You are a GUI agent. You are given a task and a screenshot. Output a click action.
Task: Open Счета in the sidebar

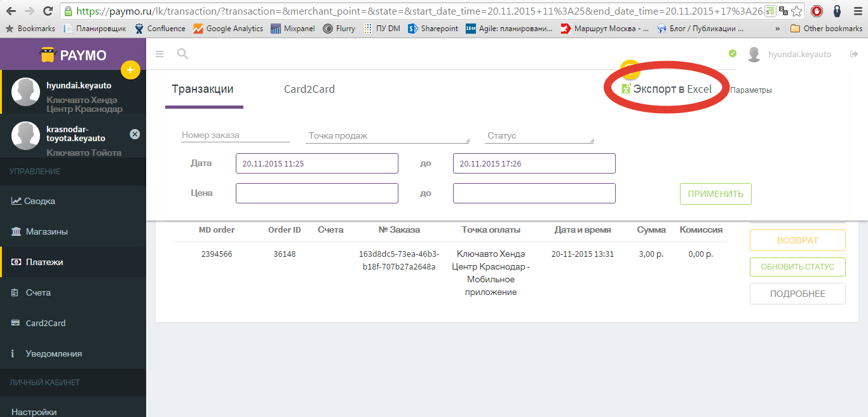tap(73, 292)
